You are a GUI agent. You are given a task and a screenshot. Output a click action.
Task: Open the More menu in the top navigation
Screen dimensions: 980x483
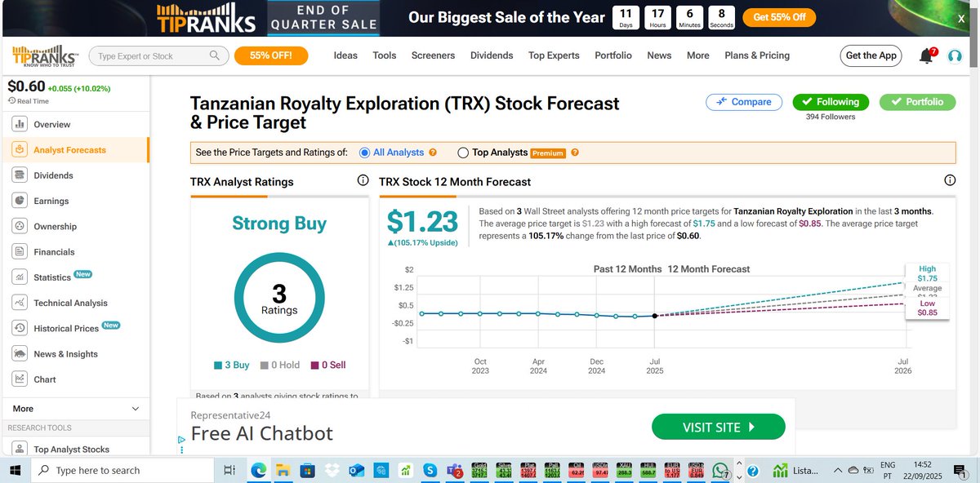click(x=697, y=55)
